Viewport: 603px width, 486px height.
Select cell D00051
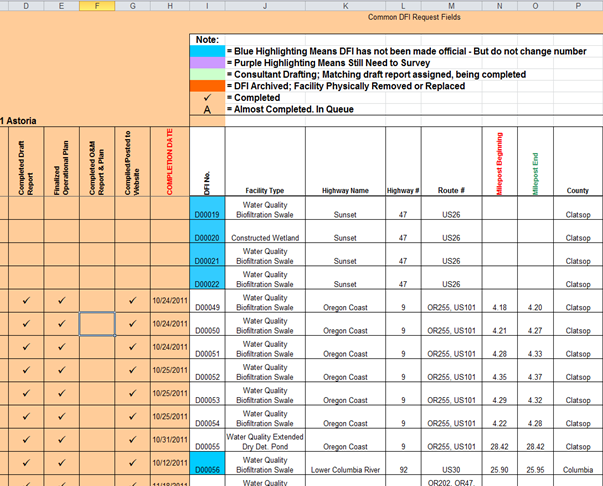(207, 347)
